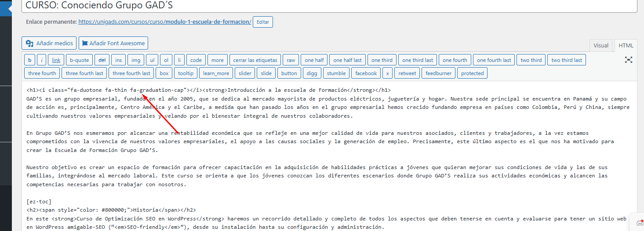The width and height of the screenshot is (644, 231).
Task: Insert one third column shortcode
Action: 382,60
